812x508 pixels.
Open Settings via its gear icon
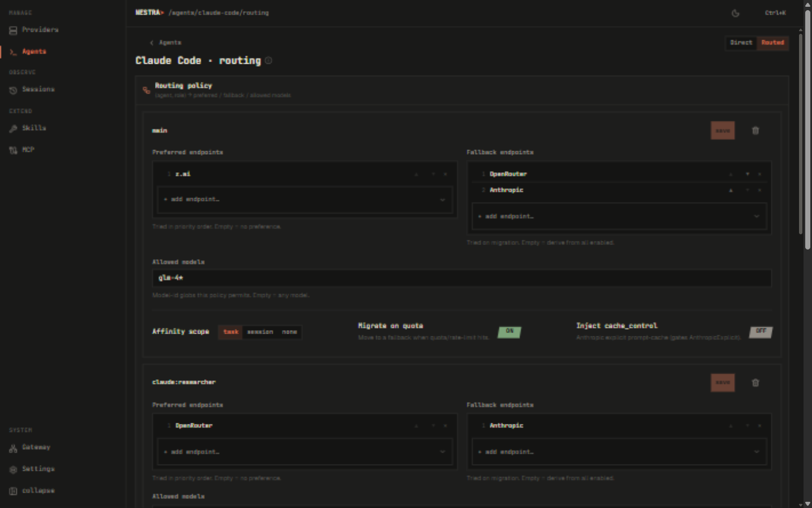coord(13,470)
